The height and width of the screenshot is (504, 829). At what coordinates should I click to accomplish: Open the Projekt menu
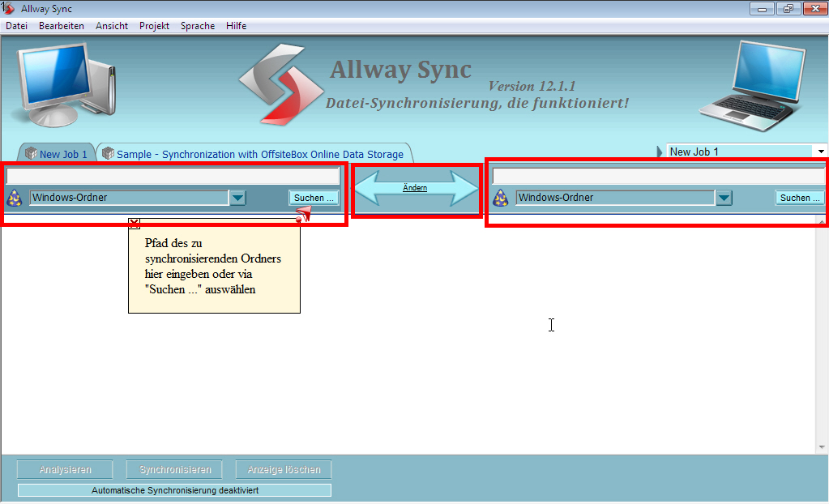pyautogui.click(x=155, y=26)
